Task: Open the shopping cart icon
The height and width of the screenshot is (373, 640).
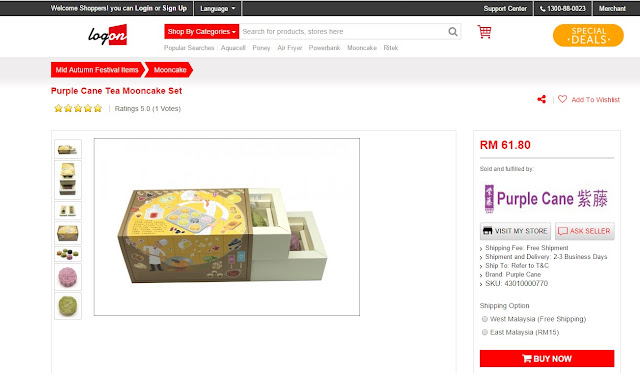Action: tap(484, 32)
